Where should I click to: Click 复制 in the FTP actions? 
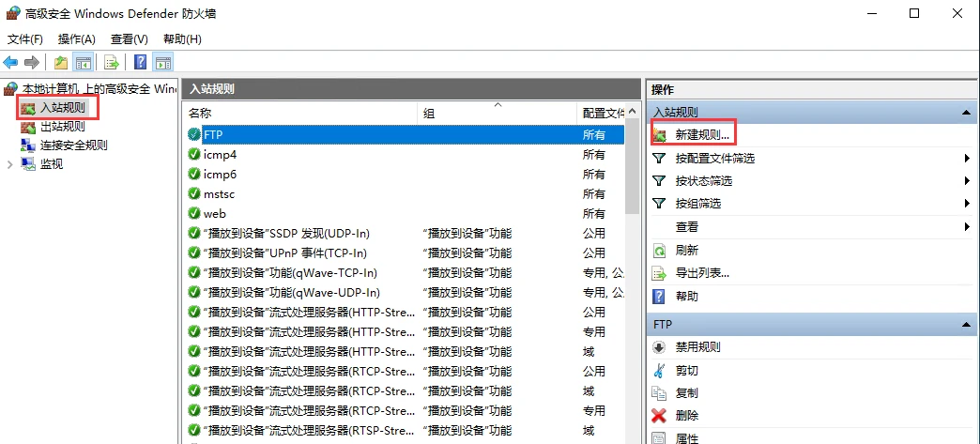click(x=686, y=393)
